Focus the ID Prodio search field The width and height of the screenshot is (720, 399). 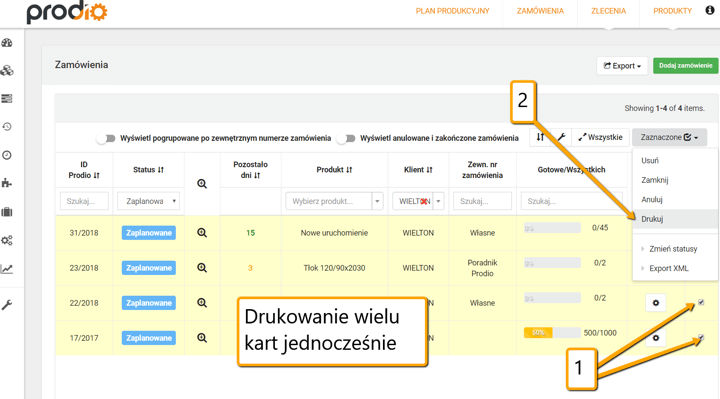click(x=84, y=201)
